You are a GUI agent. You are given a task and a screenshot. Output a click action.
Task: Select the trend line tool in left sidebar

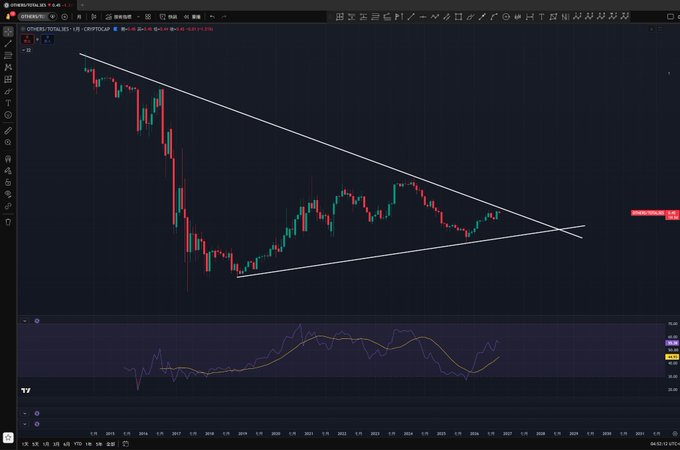click(x=8, y=43)
